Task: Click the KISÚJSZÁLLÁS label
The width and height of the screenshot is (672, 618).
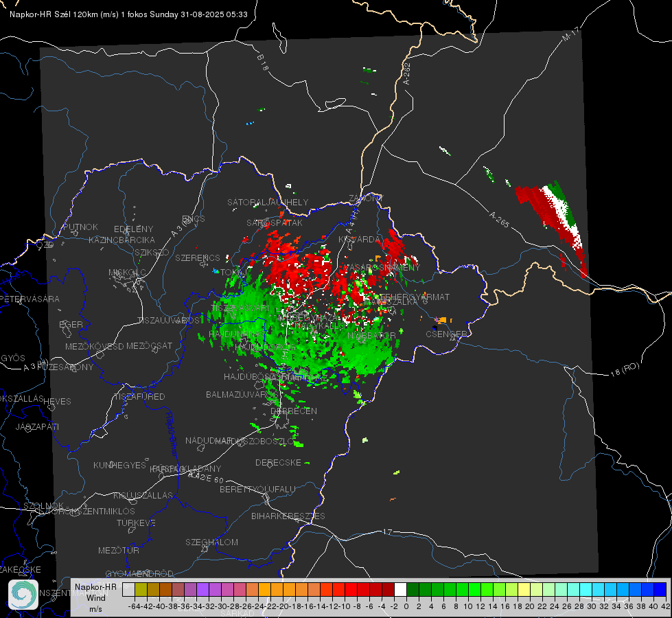Action: [x=143, y=495]
